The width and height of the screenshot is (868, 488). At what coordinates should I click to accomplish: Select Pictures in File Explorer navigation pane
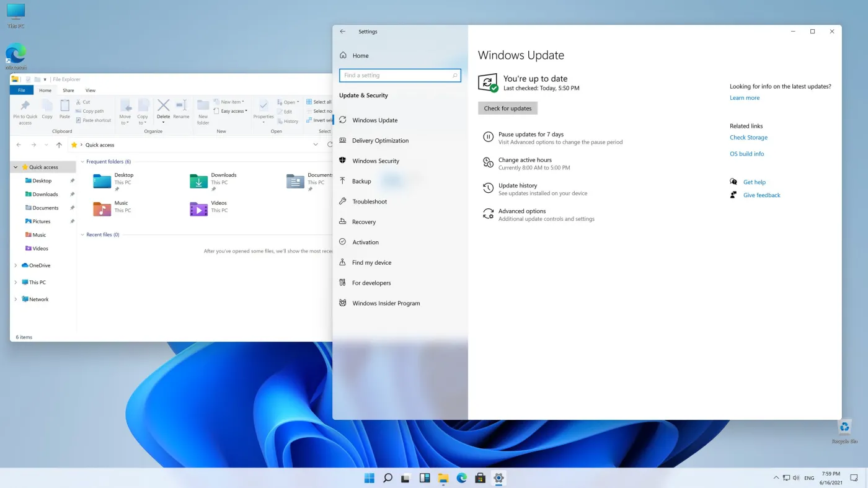point(42,221)
